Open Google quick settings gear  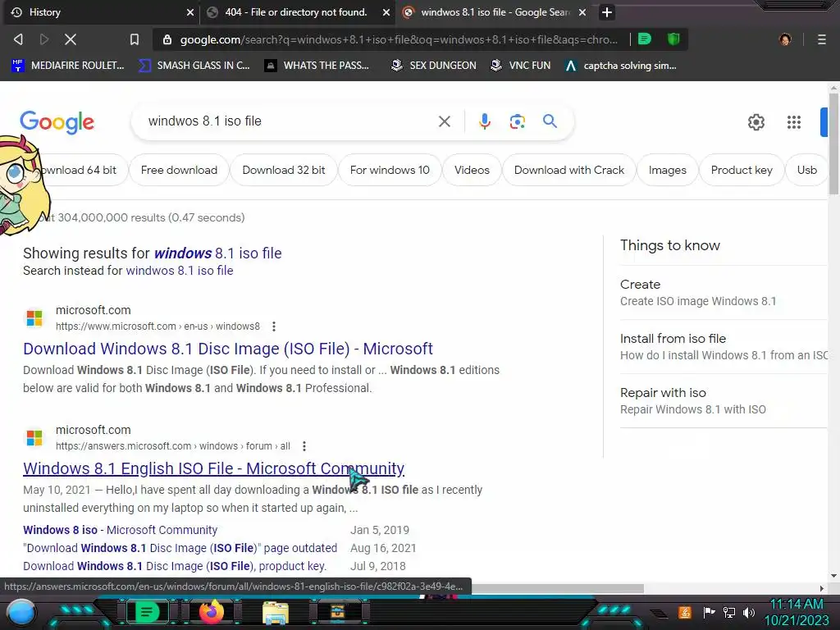point(756,122)
